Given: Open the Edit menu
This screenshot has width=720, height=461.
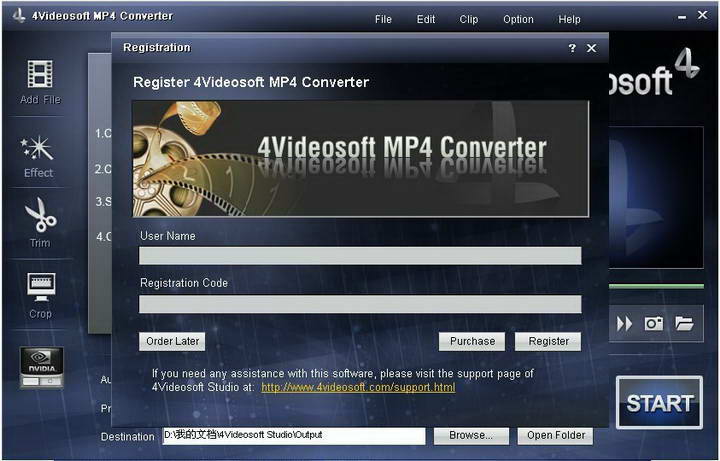Looking at the screenshot, I should [426, 19].
